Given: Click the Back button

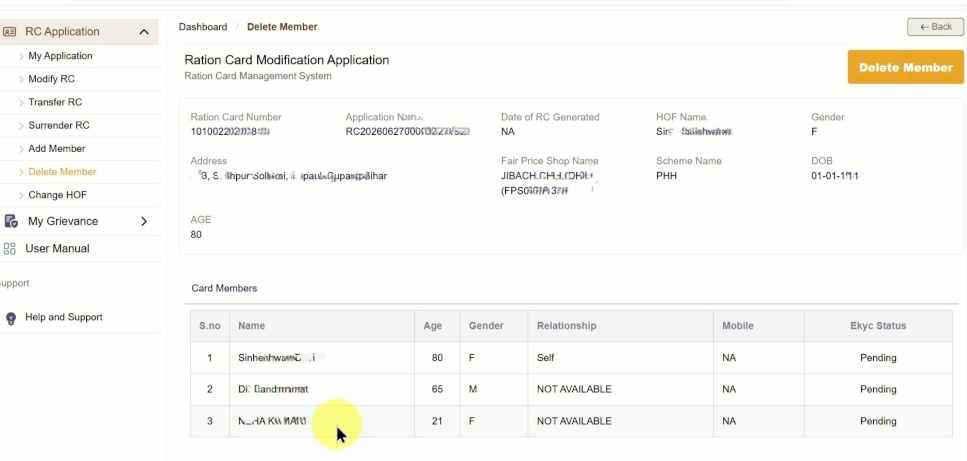Looking at the screenshot, I should coord(936,27).
